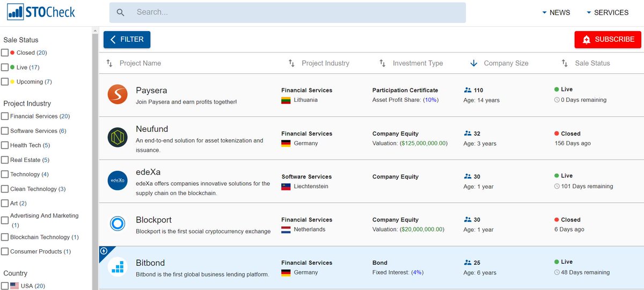This screenshot has height=290, width=644.
Task: Enable the Software Services industry filter
Action: (5, 131)
